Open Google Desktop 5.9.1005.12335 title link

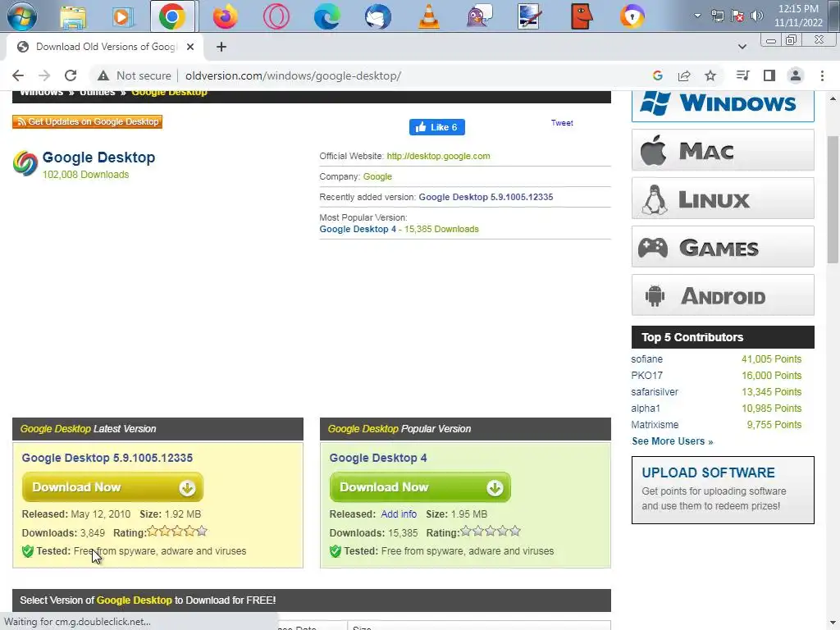[x=107, y=458]
